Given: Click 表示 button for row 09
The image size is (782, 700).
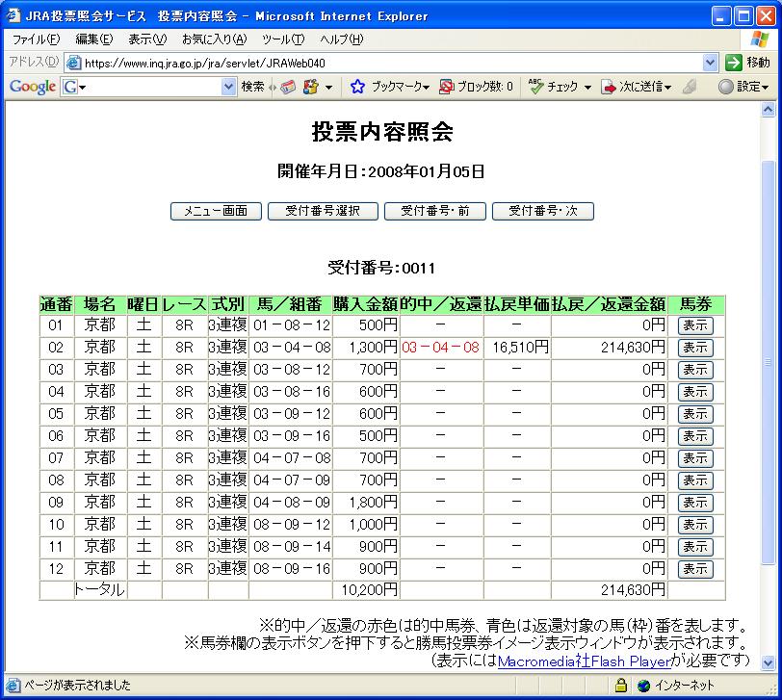Looking at the screenshot, I should (695, 503).
